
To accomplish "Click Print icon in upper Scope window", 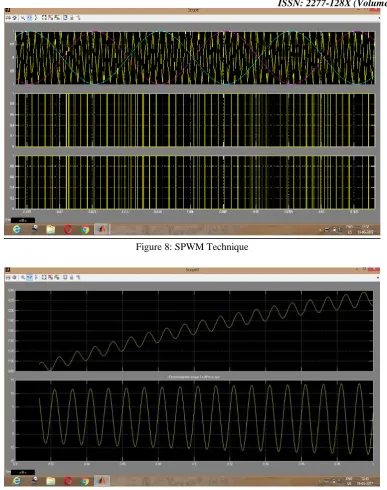I will [8, 18].
